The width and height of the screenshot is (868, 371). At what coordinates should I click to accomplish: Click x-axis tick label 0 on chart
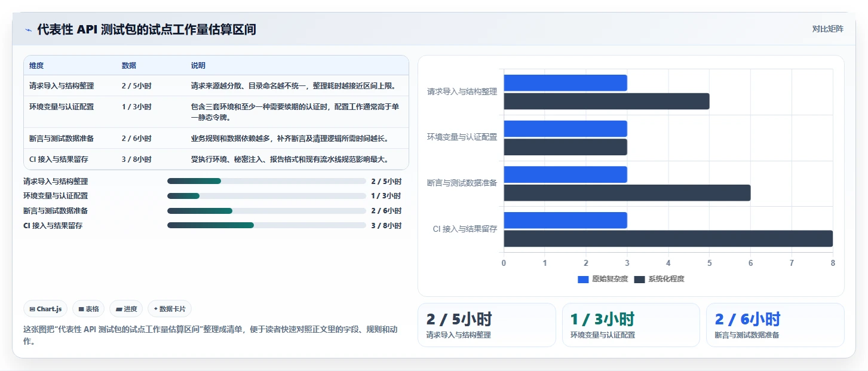point(504,263)
